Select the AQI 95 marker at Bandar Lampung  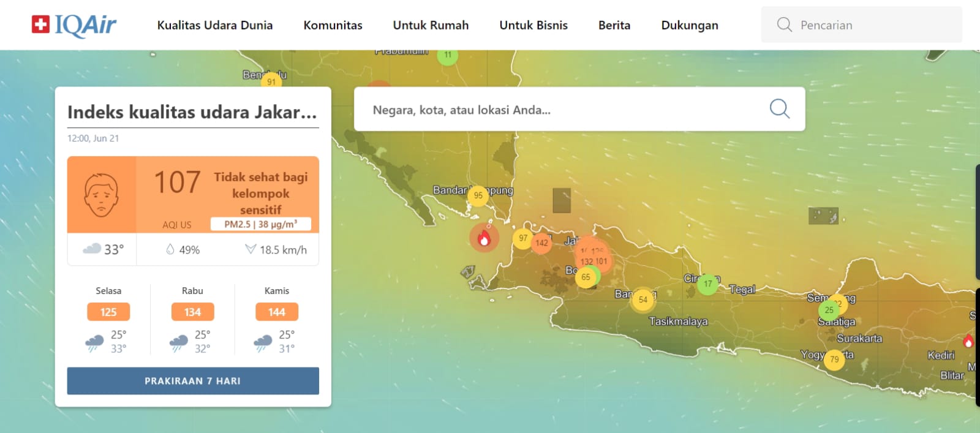coord(478,195)
